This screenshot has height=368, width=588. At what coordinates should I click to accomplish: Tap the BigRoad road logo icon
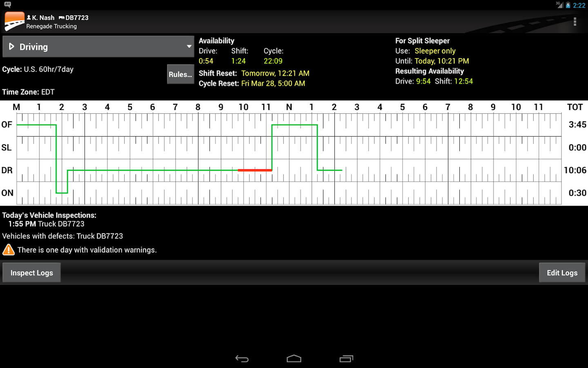tap(14, 20)
